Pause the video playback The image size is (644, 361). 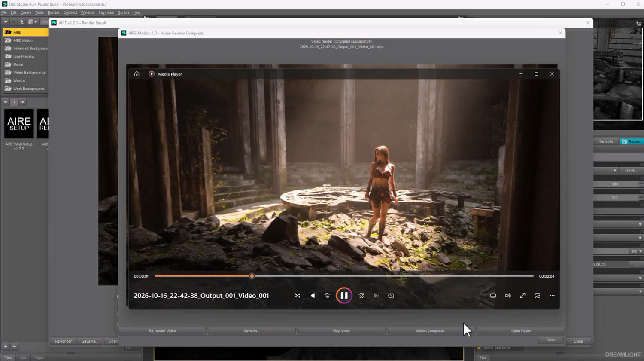pyautogui.click(x=344, y=296)
